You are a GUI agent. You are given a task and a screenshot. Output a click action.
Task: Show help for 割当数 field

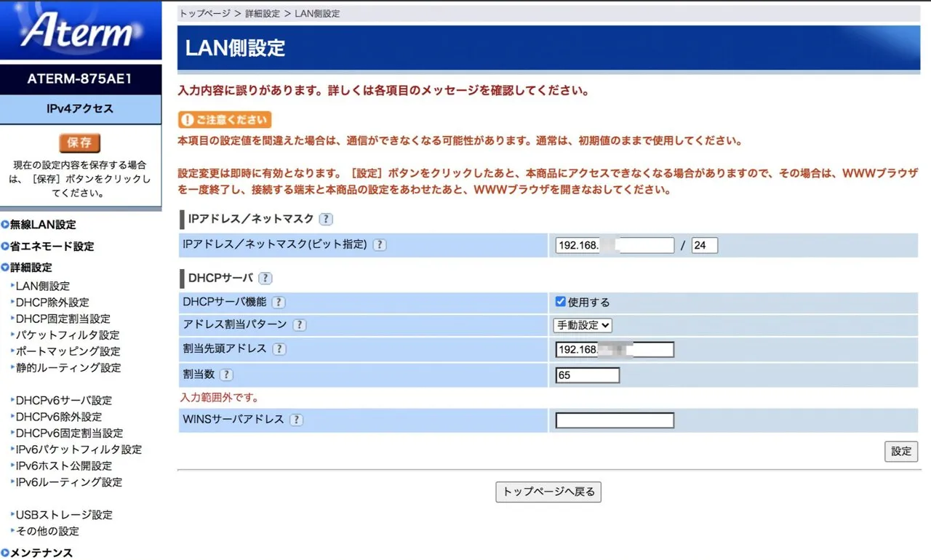[x=226, y=375]
